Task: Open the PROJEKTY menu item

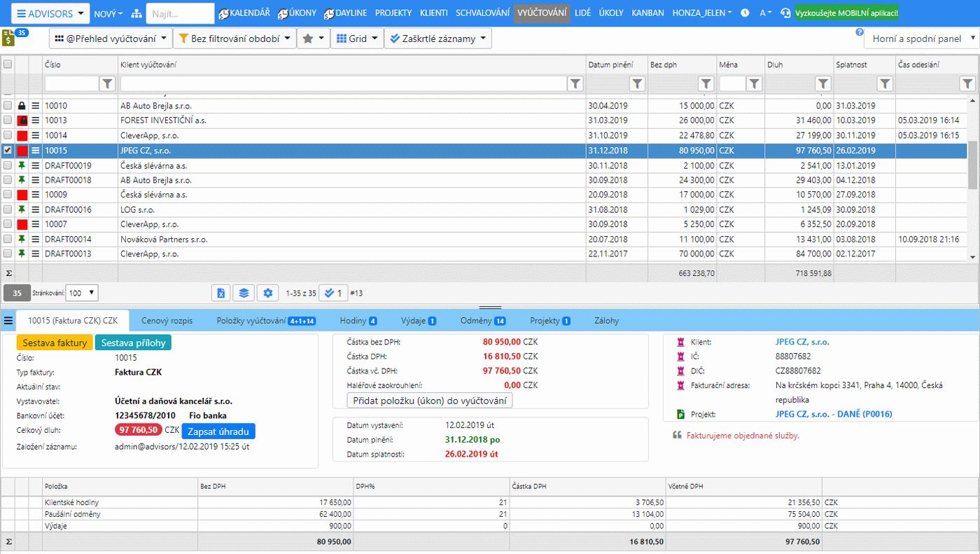Action: click(x=393, y=13)
